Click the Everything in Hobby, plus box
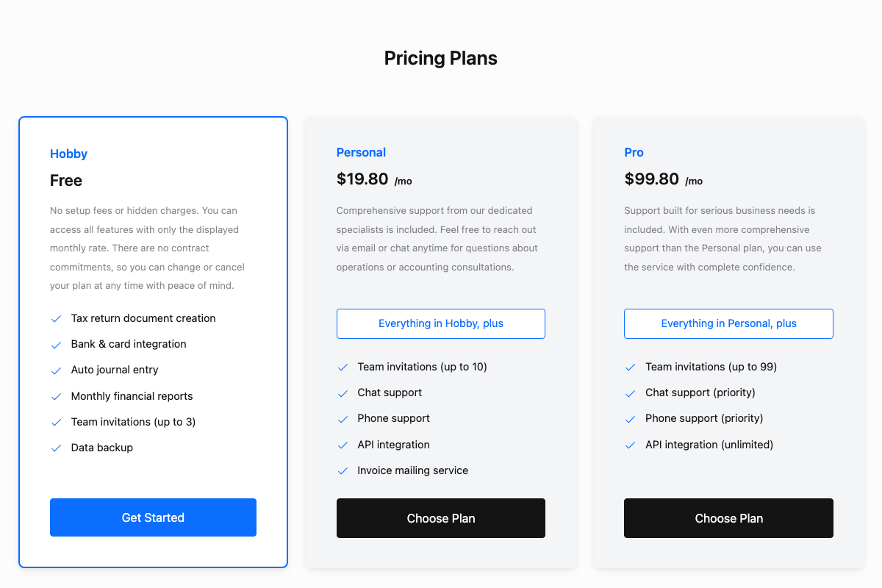 click(441, 323)
